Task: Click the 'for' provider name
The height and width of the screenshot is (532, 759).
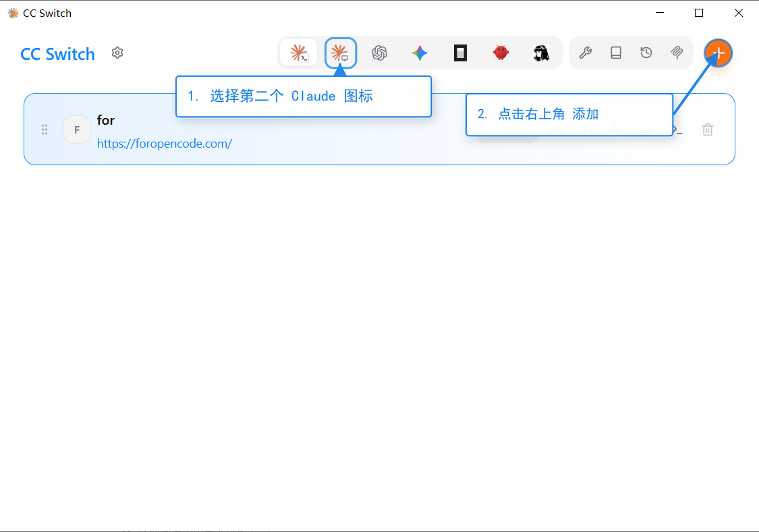Action: point(105,120)
